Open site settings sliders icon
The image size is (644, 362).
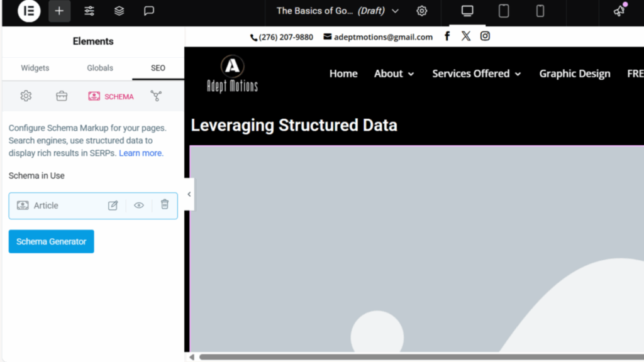coord(89,11)
